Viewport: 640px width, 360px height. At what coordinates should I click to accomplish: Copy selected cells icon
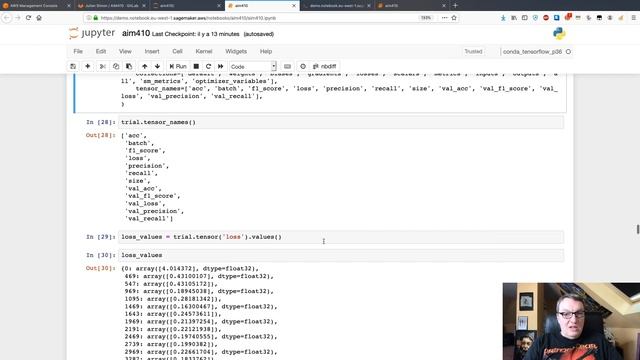(x=116, y=67)
